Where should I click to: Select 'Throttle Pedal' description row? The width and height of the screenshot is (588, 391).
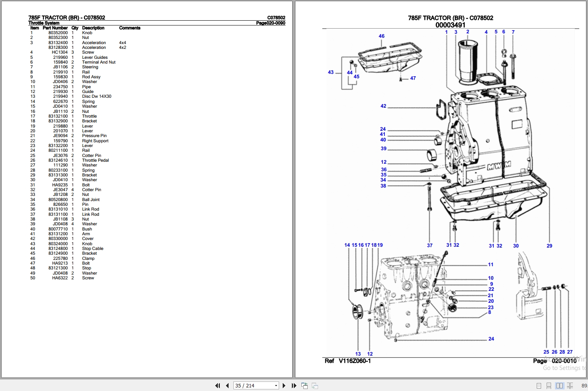pos(95,160)
